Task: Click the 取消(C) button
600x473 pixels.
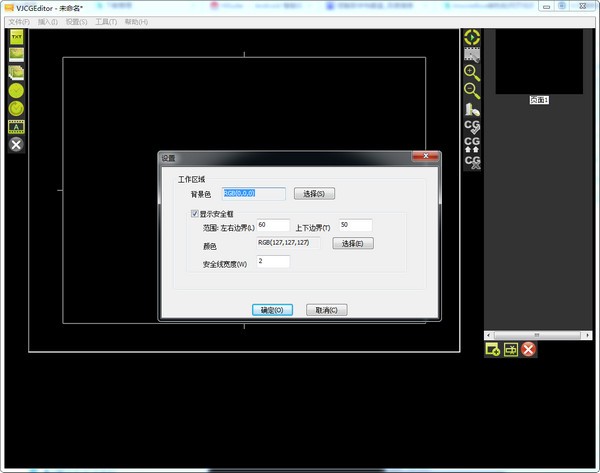Action: pyautogui.click(x=327, y=310)
